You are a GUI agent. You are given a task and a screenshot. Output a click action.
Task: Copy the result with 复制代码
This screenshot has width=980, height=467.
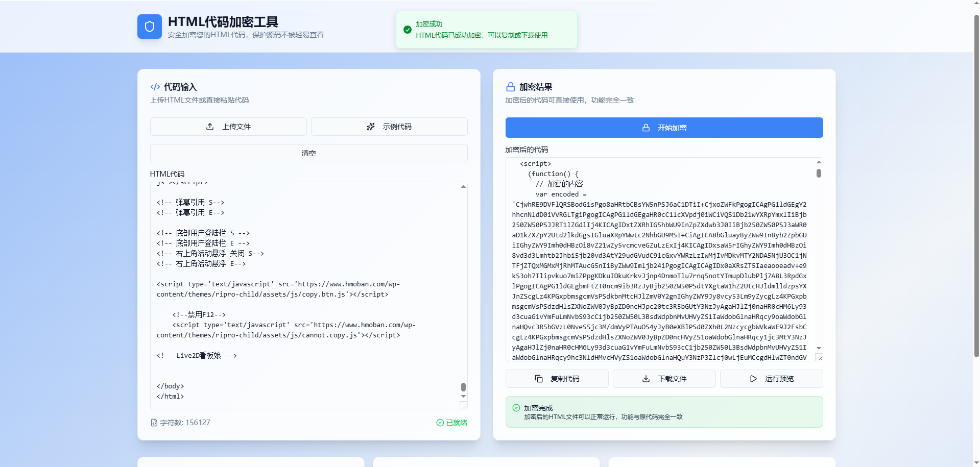click(557, 379)
